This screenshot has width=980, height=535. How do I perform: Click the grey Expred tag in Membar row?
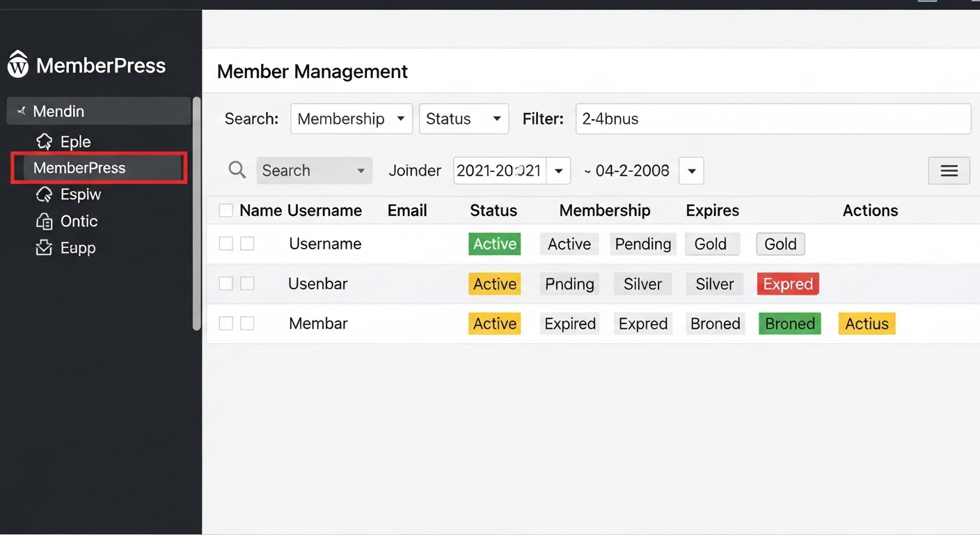pyautogui.click(x=643, y=323)
